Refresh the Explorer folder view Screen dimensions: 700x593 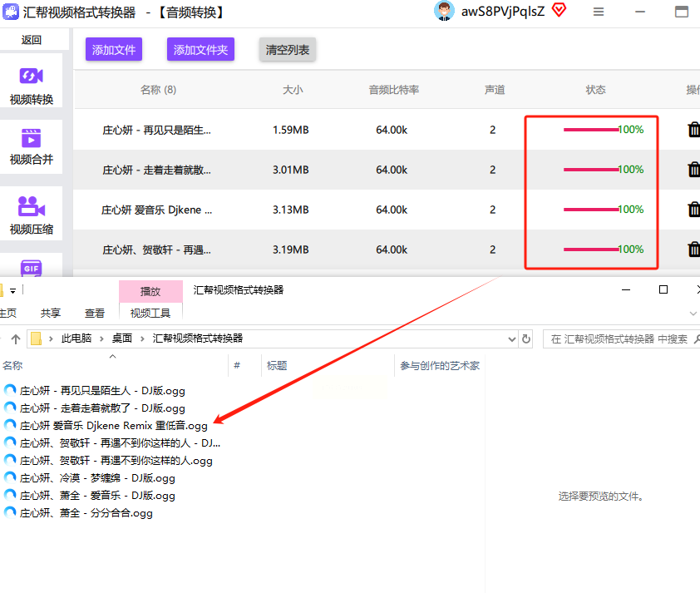pos(526,339)
